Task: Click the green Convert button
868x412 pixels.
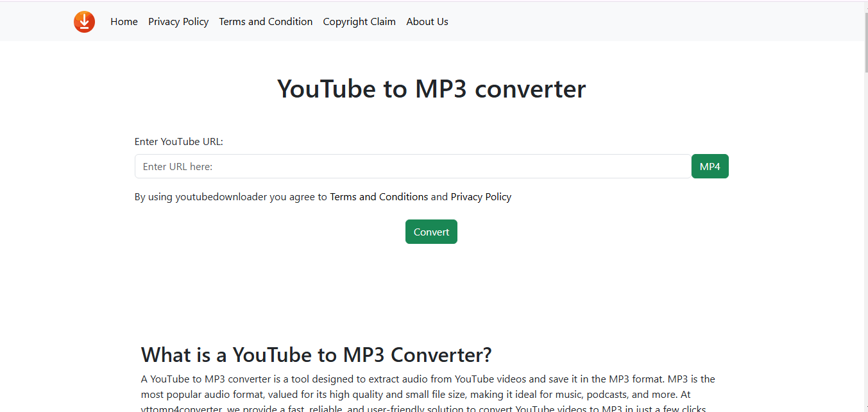Action: (431, 232)
